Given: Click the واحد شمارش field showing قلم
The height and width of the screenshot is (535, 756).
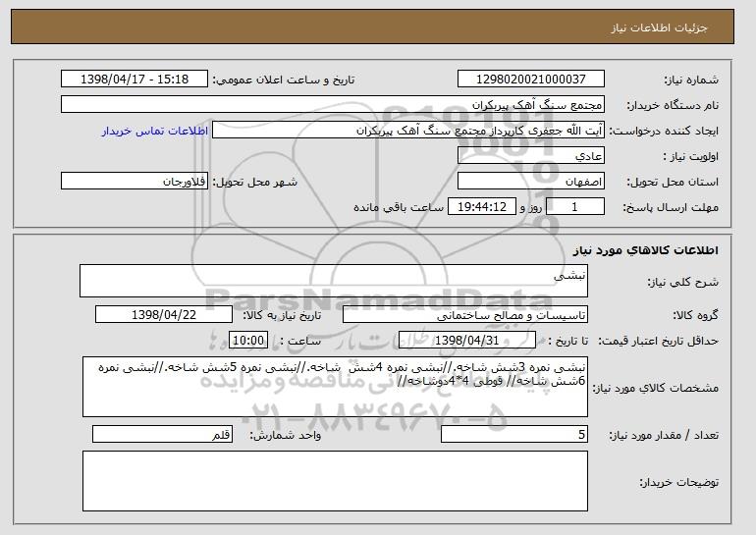Looking at the screenshot, I should coord(162,434).
